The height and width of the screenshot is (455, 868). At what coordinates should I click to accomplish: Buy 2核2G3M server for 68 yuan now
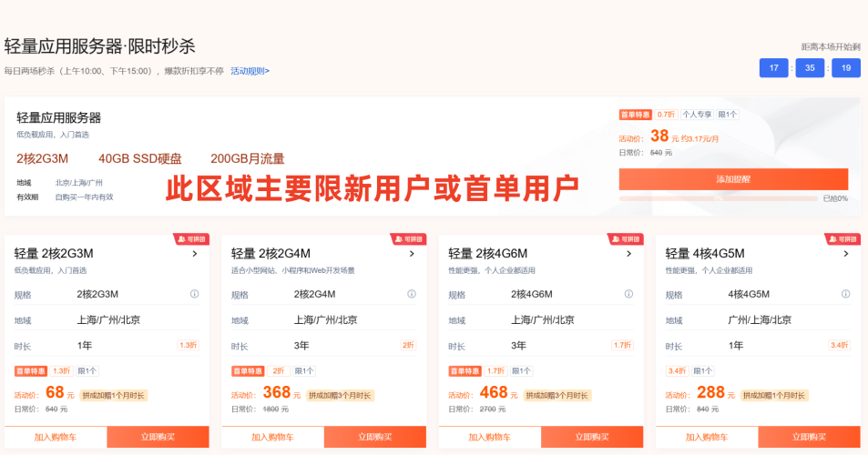(158, 437)
